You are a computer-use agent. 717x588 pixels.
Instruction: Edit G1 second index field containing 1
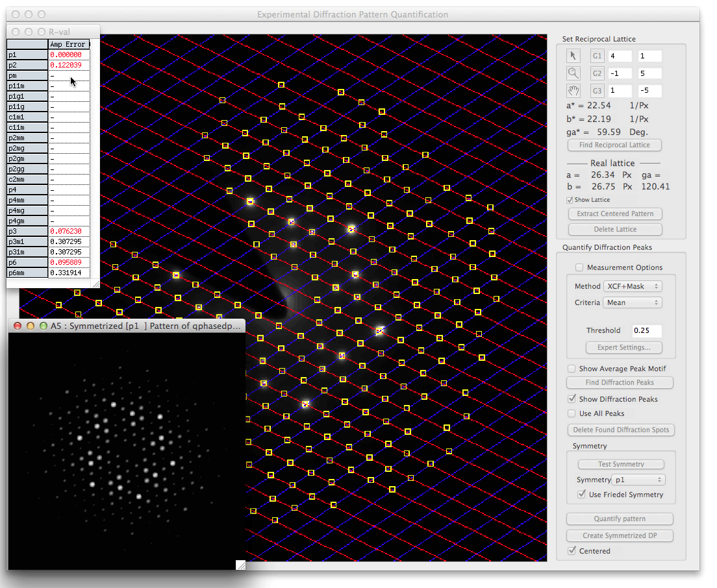[x=649, y=56]
